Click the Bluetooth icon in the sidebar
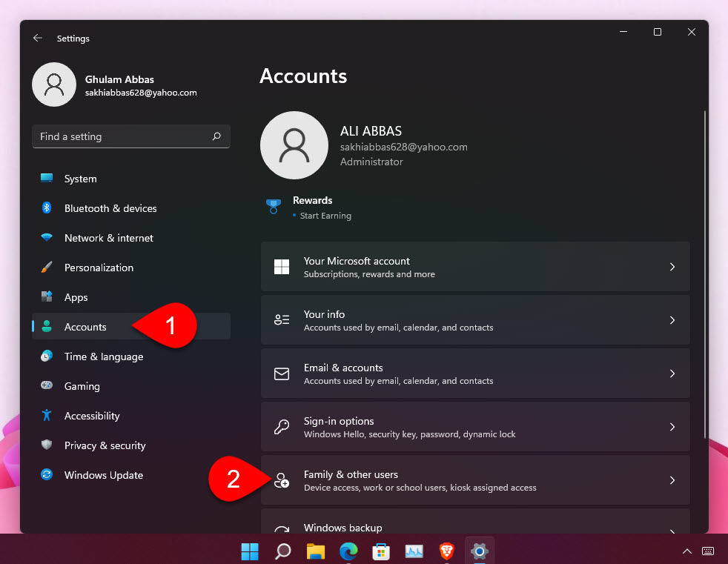This screenshot has width=728, height=564. [47, 208]
